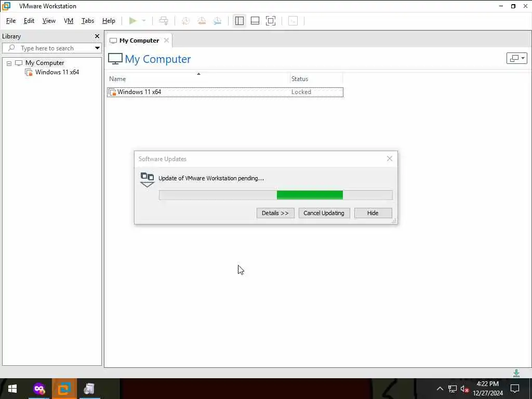
Task: Click the Locked status cell
Action: [x=301, y=92]
